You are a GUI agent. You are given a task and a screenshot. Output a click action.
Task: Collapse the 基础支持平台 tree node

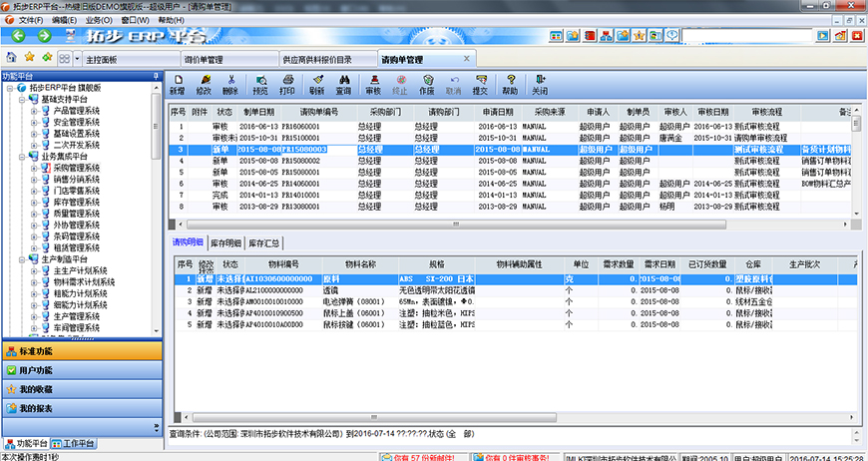click(x=21, y=100)
